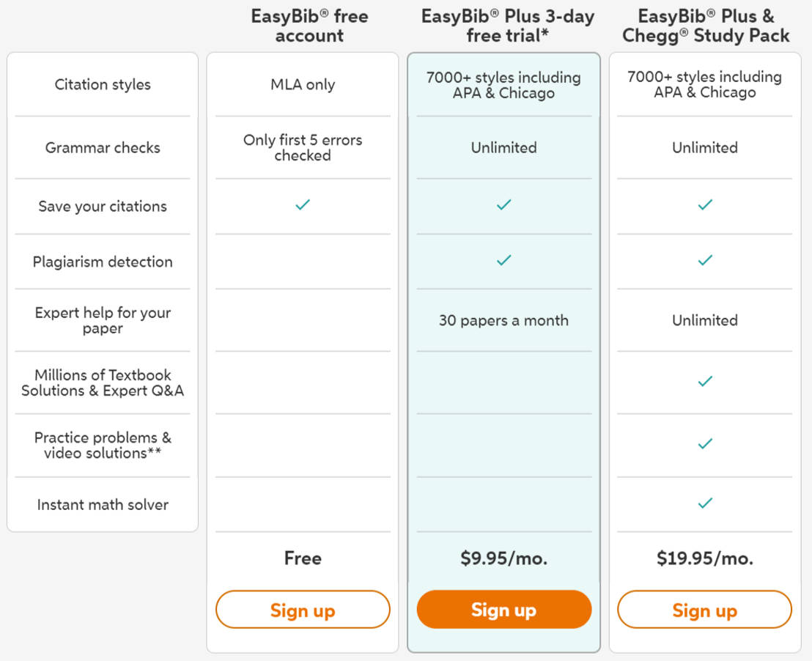
Task: Select the Grammar checks row label
Action: point(102,147)
